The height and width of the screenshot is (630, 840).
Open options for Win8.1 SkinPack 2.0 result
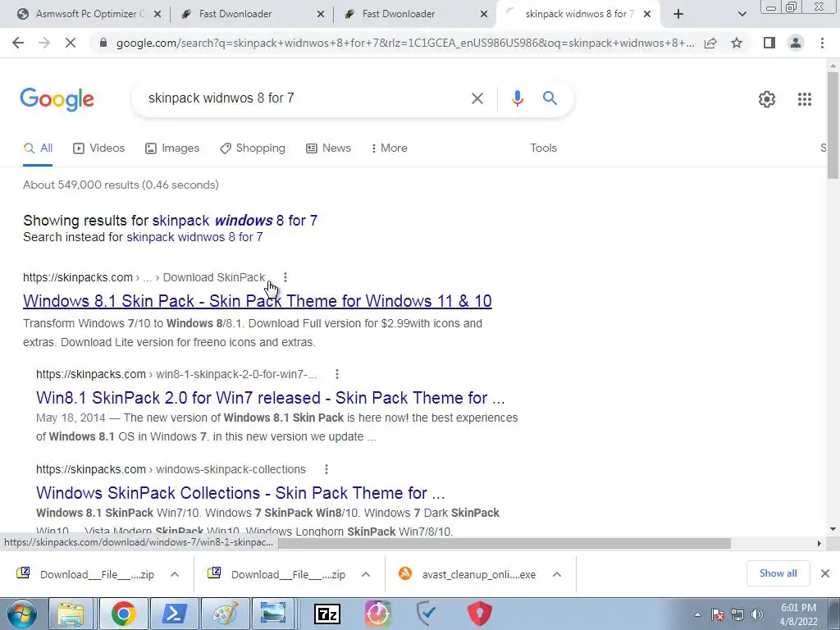pos(337,374)
